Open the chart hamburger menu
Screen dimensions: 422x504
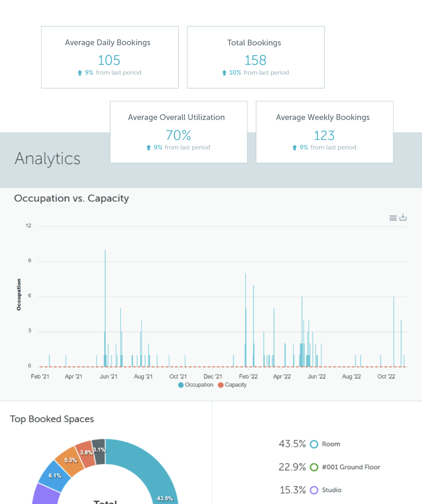tap(393, 218)
